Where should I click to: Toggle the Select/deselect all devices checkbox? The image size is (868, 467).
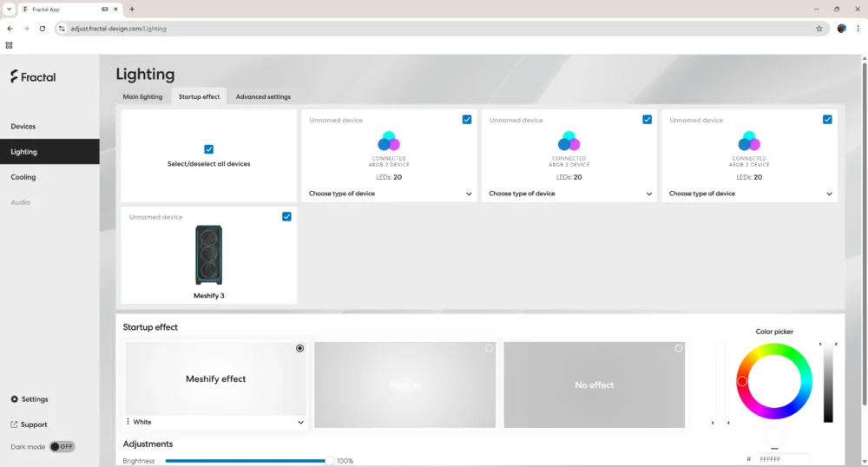coord(208,148)
